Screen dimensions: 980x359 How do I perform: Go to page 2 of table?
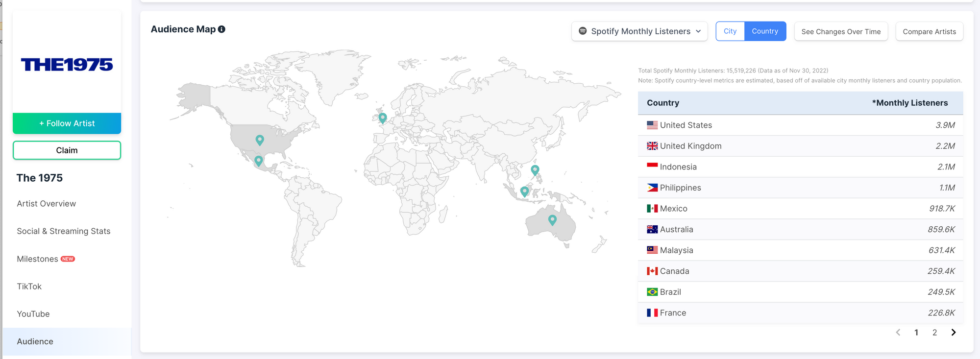tap(934, 333)
